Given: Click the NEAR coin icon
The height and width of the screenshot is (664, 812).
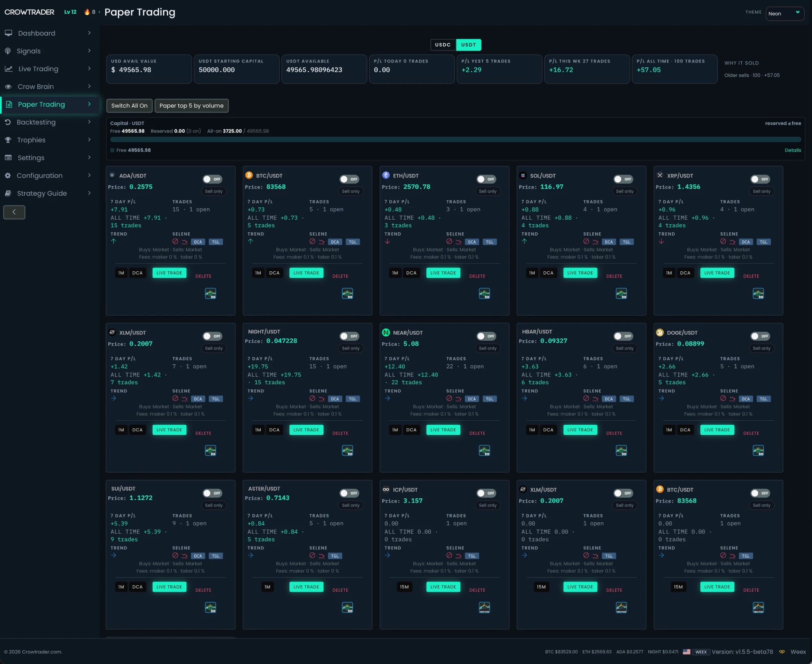Looking at the screenshot, I should [386, 332].
